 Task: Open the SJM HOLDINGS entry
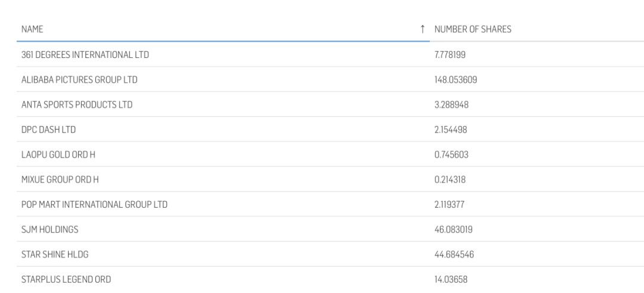click(x=49, y=229)
